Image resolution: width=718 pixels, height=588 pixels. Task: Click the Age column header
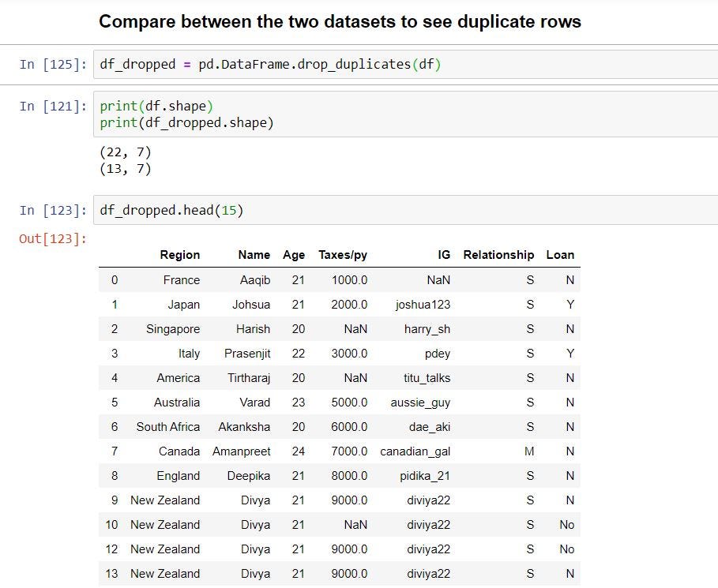(x=293, y=255)
